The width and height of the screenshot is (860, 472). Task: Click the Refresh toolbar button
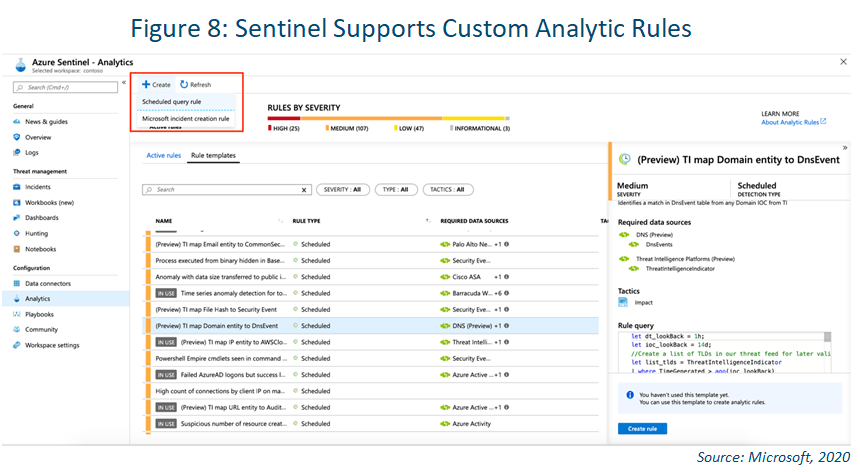(196, 84)
